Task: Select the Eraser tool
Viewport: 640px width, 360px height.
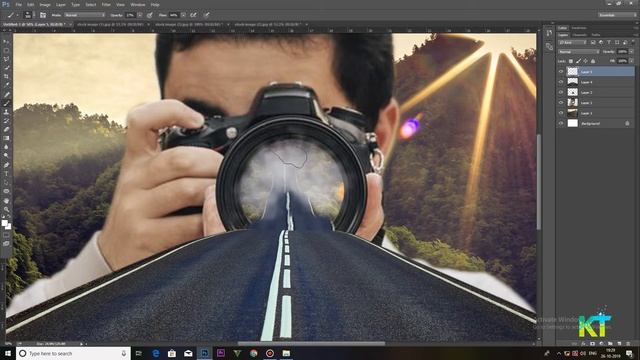Action: pyautogui.click(x=6, y=129)
